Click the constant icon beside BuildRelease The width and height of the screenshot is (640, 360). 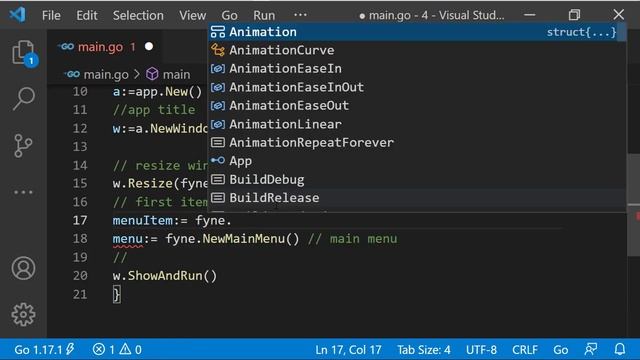[x=218, y=198]
